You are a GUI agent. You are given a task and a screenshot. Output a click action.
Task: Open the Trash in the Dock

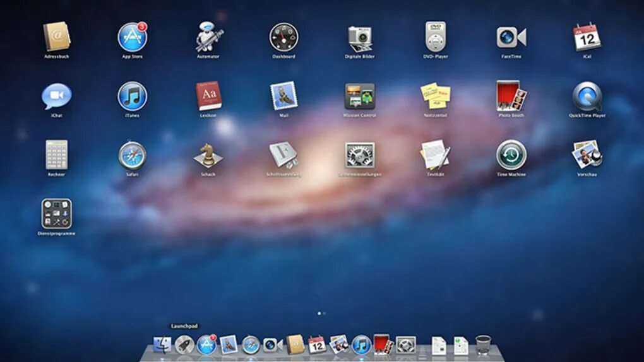point(483,345)
